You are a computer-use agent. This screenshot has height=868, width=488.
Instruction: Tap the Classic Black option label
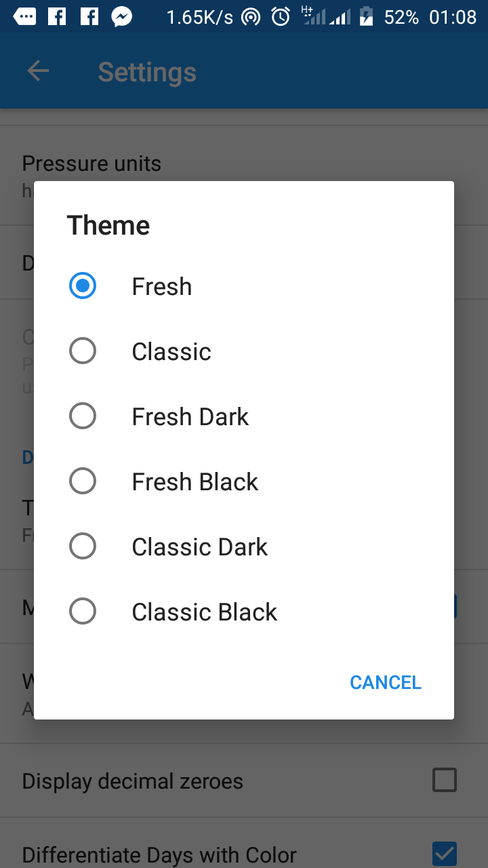(x=204, y=612)
